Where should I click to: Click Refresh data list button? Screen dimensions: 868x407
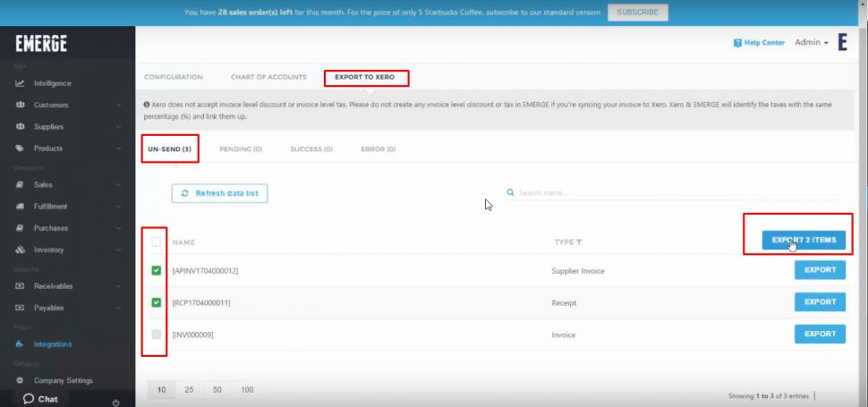[x=220, y=193]
